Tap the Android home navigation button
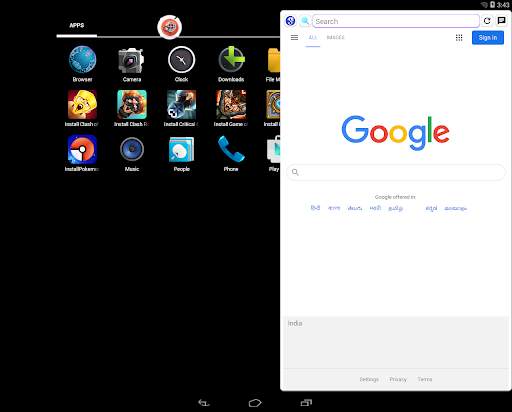The width and height of the screenshot is (512, 412). pos(255,403)
